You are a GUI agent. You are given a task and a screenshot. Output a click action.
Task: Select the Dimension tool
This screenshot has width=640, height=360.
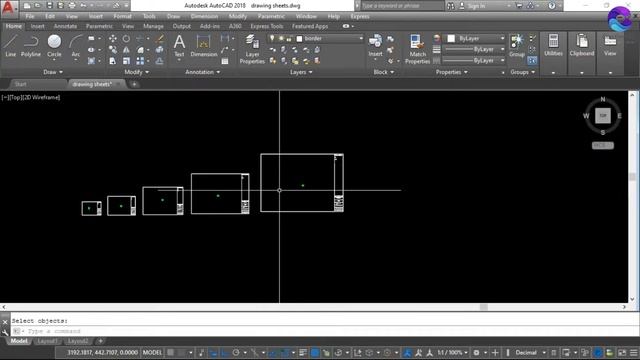pos(204,46)
